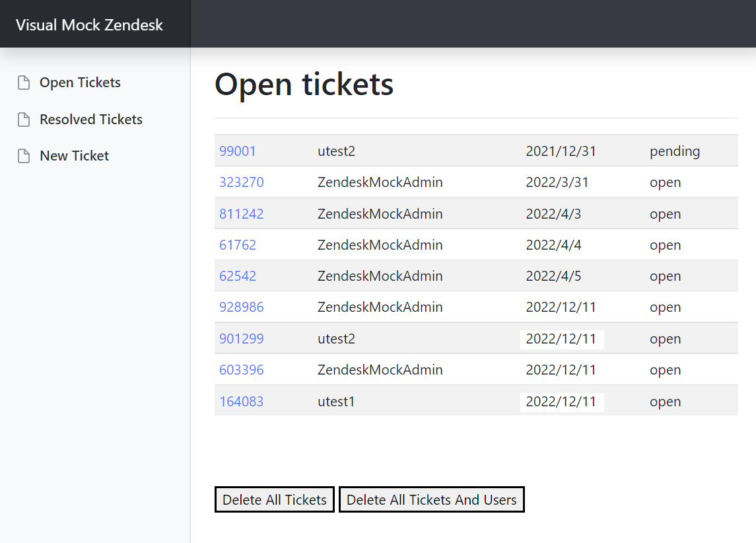
Task: Click open status of ticket 901299
Action: coord(665,339)
